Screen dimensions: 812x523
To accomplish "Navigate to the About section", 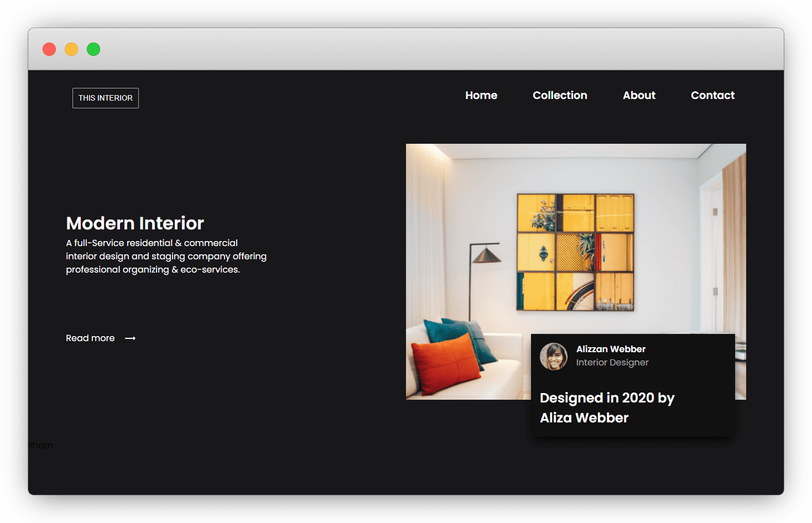I will (x=639, y=95).
